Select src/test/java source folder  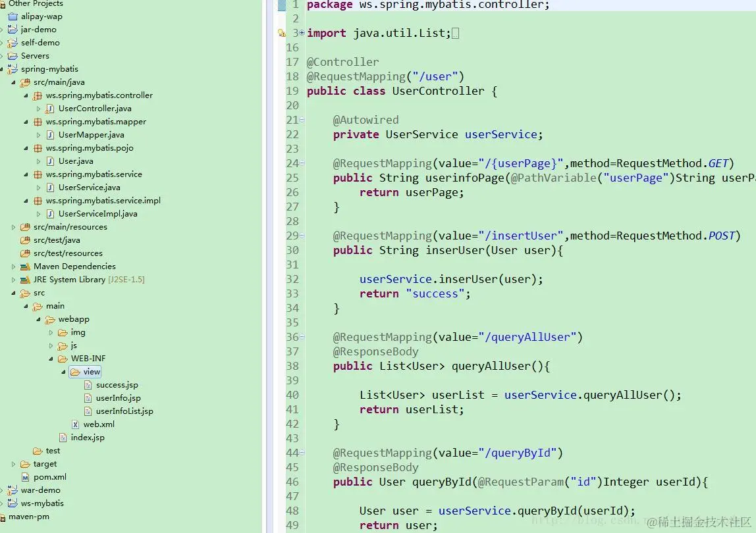57,240
